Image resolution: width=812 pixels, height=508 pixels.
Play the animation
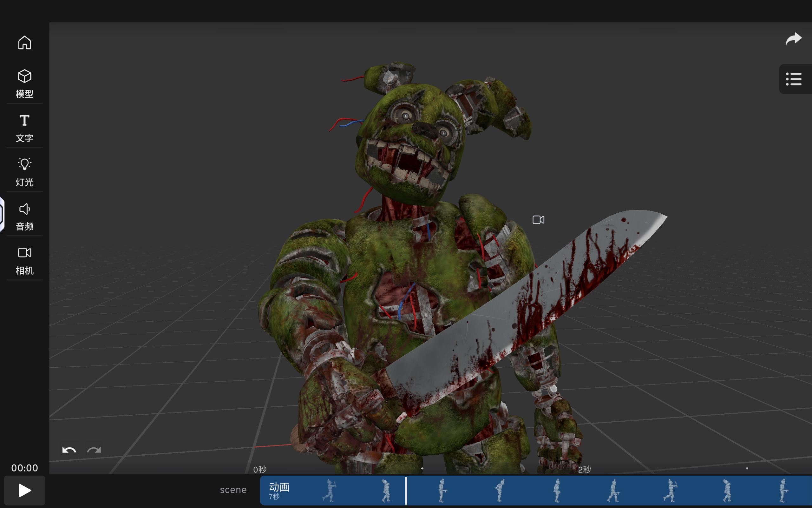tap(24, 491)
